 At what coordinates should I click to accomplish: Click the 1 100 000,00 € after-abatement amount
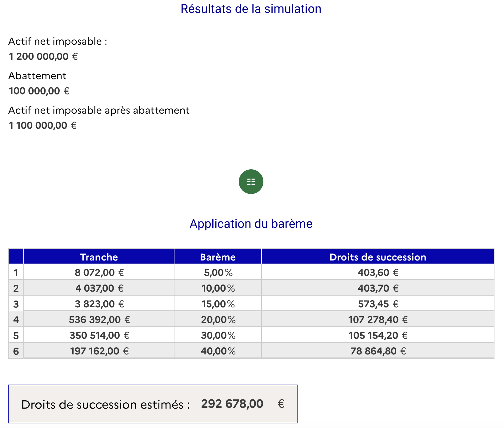pos(43,126)
